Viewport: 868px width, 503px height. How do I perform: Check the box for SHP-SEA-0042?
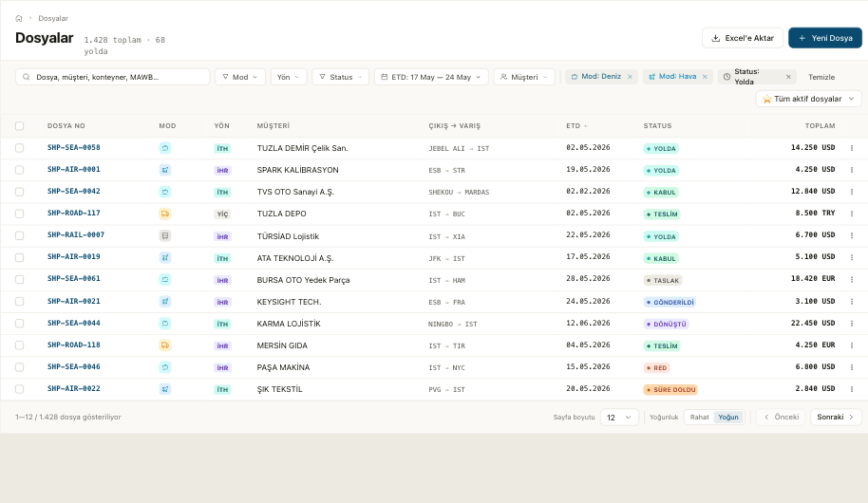[x=19, y=192]
